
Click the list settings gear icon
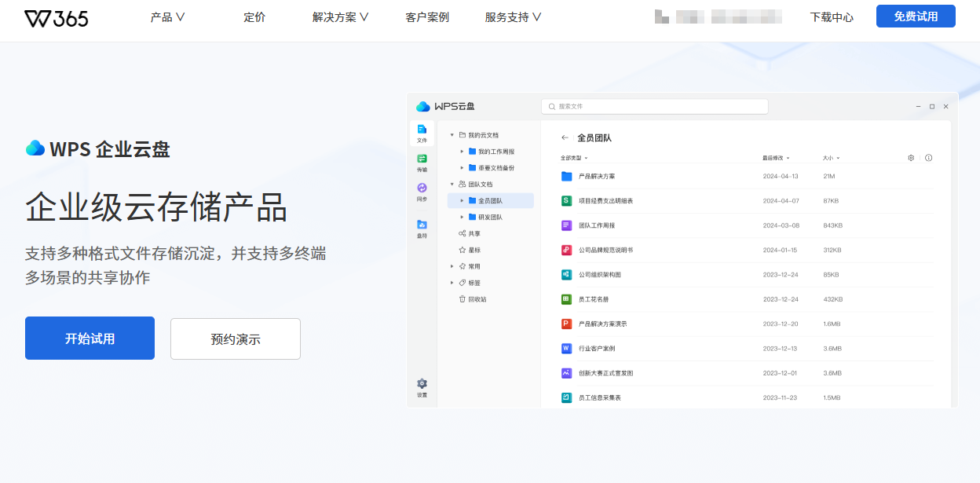tap(911, 158)
